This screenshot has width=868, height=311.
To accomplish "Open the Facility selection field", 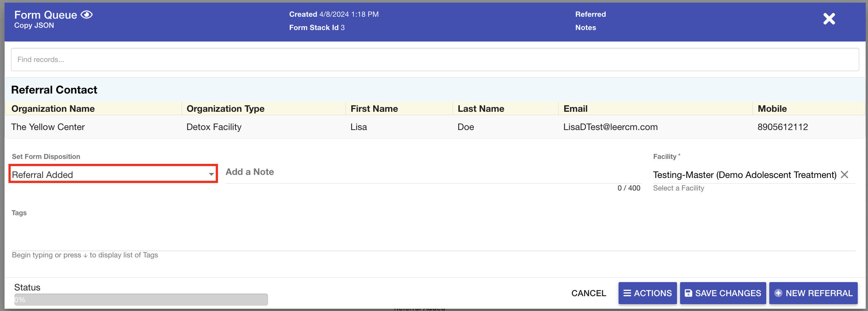I will (744, 175).
